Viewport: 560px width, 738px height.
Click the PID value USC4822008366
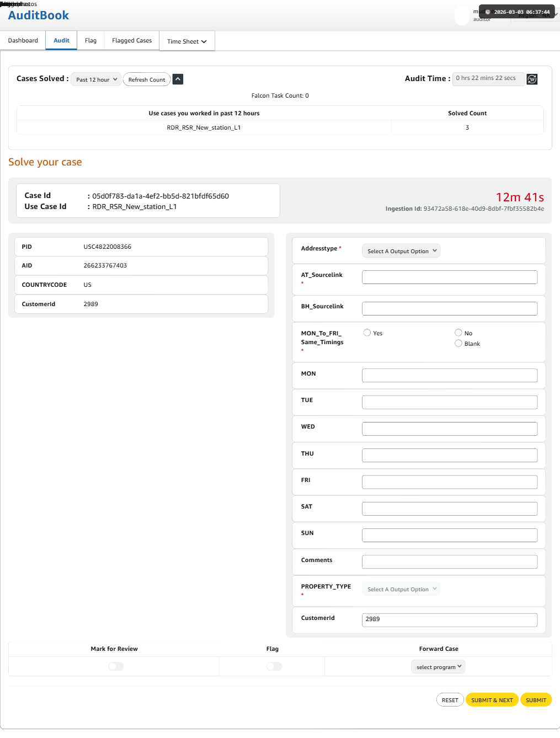click(x=108, y=247)
